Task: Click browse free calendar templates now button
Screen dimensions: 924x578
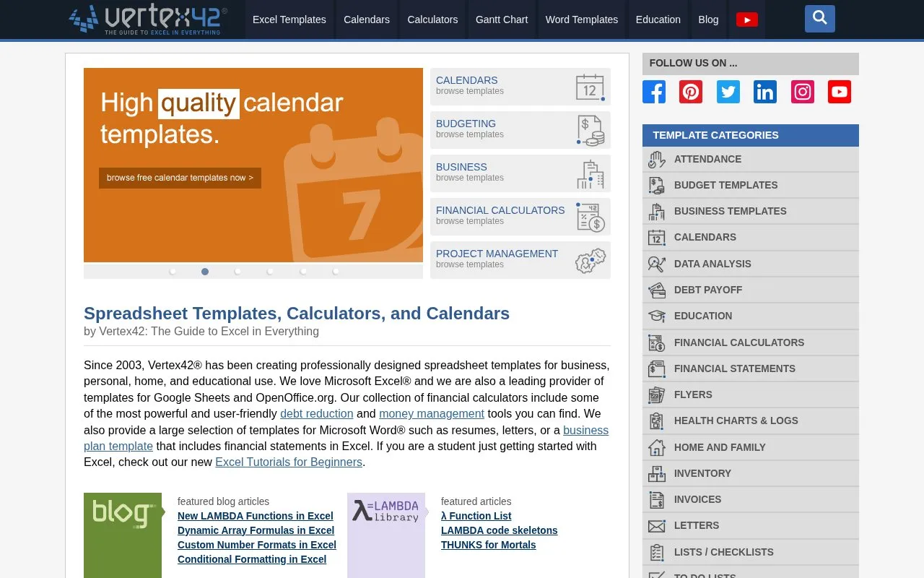Action: (180, 178)
